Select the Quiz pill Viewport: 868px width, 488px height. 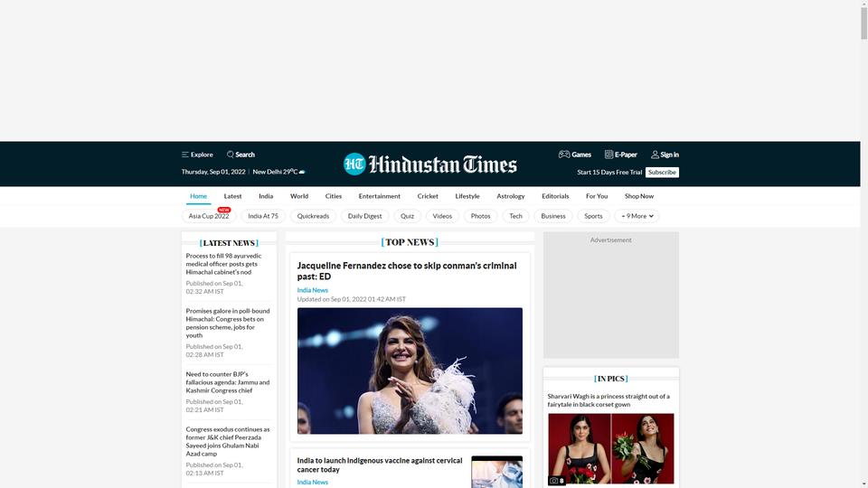[408, 216]
